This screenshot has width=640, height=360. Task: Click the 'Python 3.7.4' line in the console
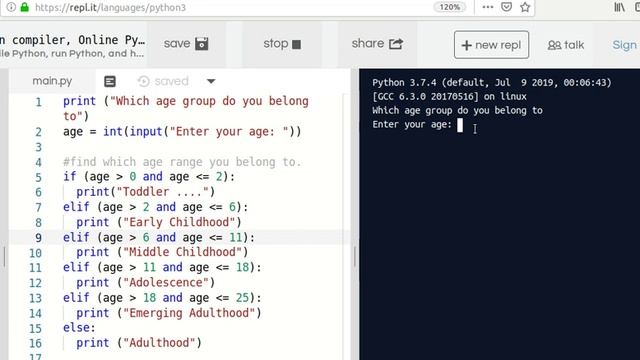coord(492,82)
